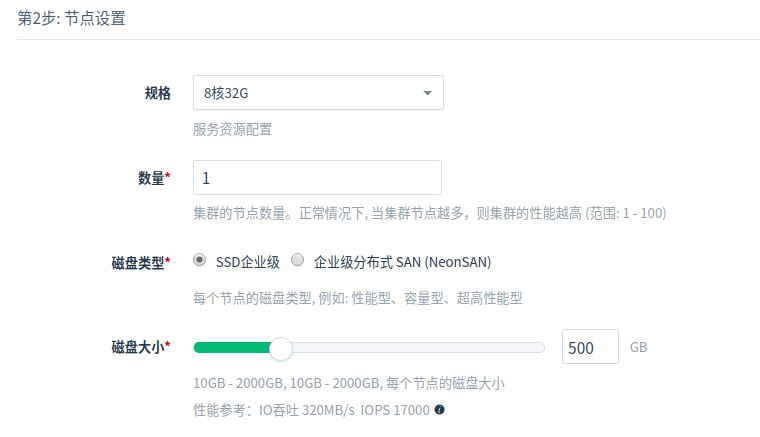Focus the disk size box showing 500
This screenshot has width=760, height=437.
click(x=589, y=348)
